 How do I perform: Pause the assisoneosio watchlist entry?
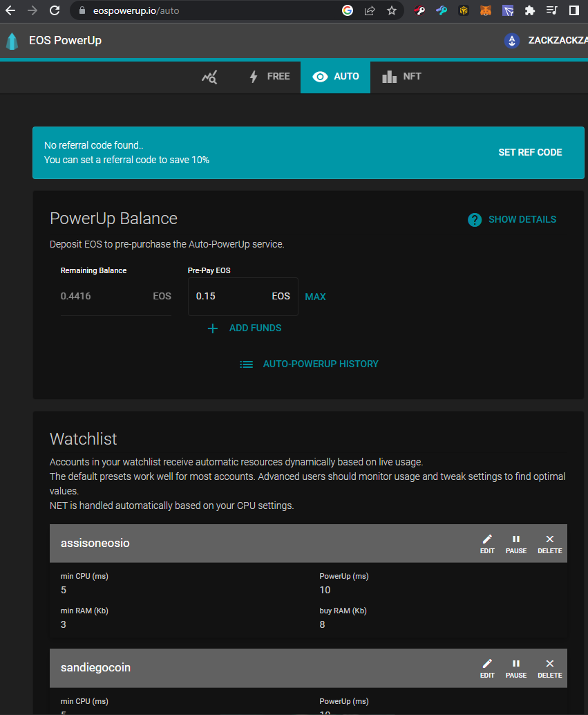516,544
